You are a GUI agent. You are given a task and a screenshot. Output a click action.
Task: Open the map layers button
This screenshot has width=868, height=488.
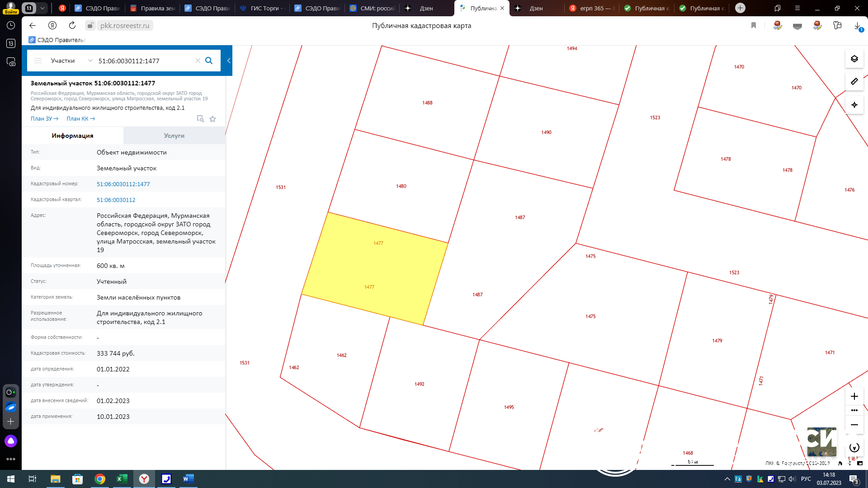coord(854,59)
